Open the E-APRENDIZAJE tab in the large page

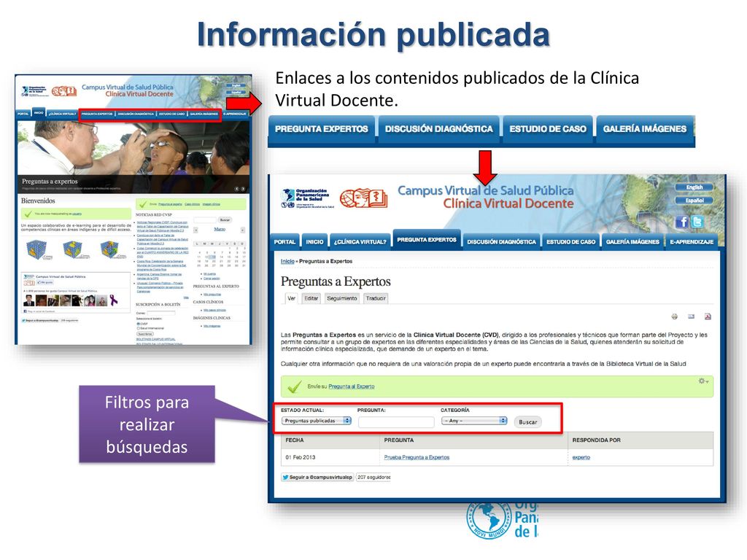point(692,241)
